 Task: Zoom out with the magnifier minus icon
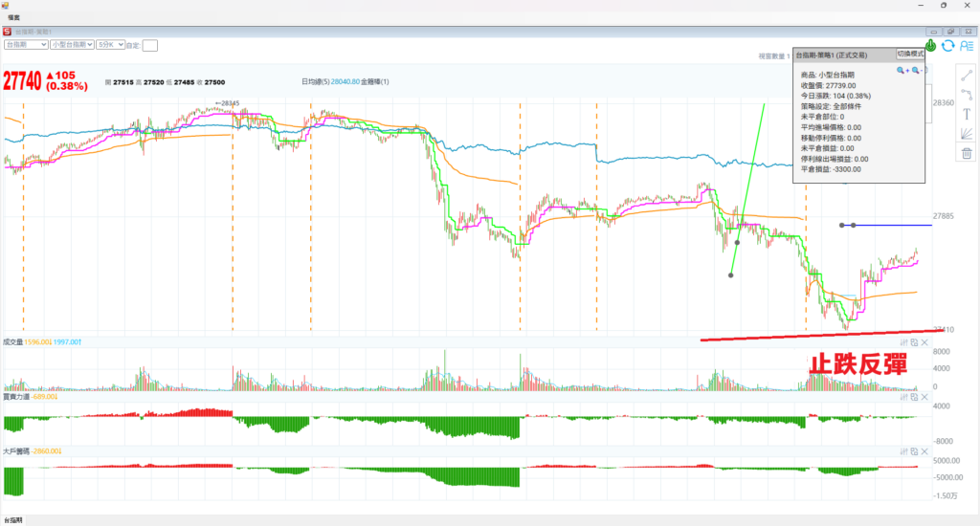point(916,71)
